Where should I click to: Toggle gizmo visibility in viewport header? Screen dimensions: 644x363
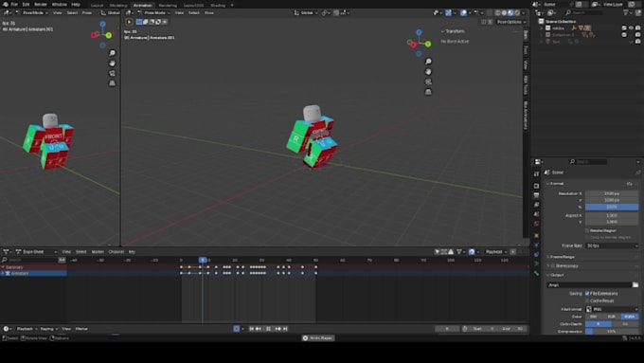[x=448, y=12]
